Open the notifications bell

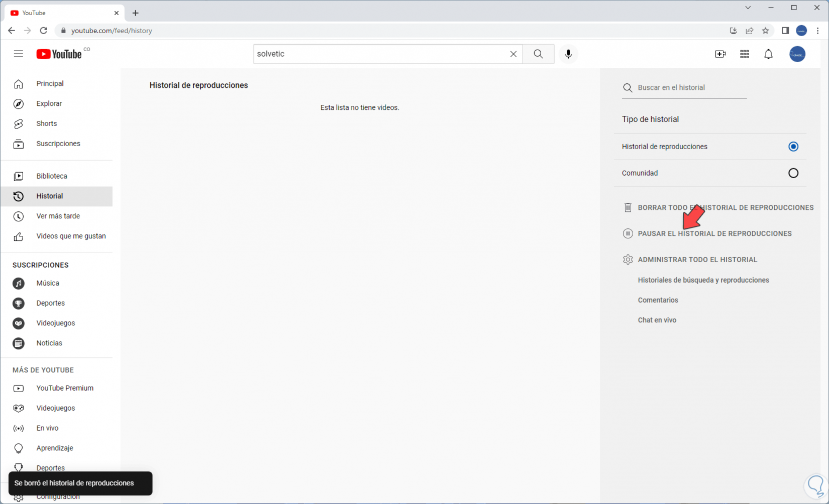click(x=769, y=54)
